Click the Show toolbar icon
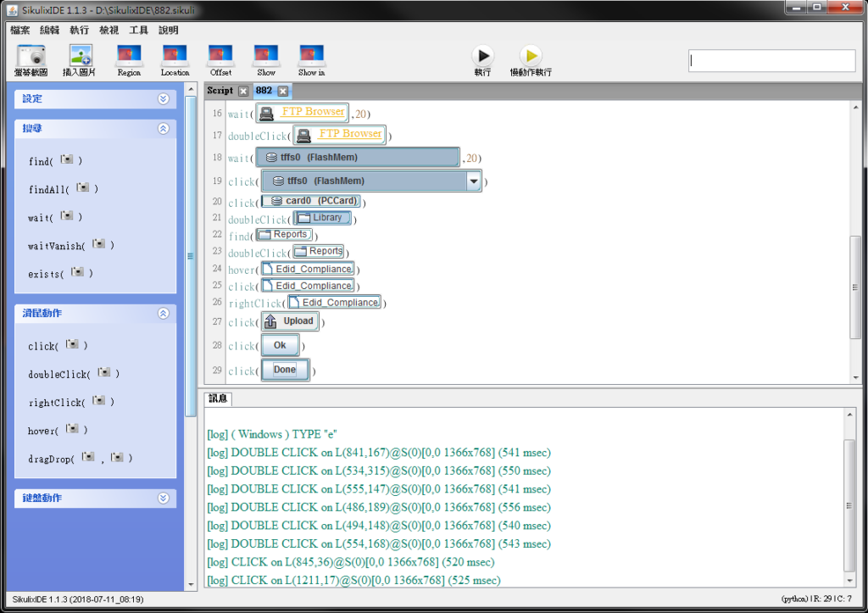 (x=266, y=56)
